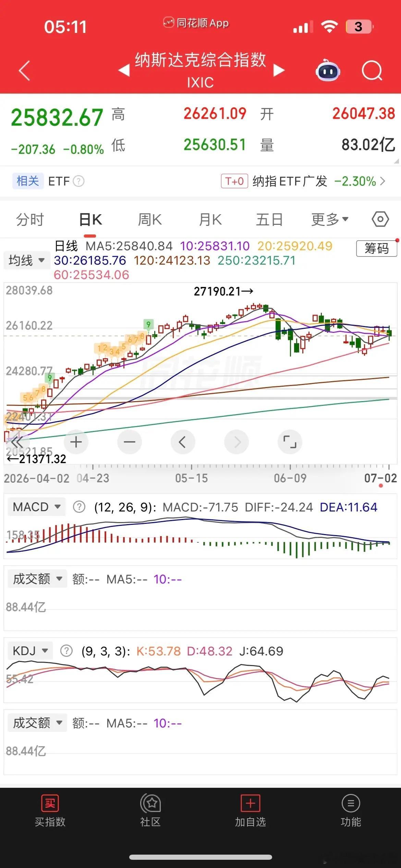Open the 功能 functions icon
This screenshot has width=401, height=868.
point(351,803)
